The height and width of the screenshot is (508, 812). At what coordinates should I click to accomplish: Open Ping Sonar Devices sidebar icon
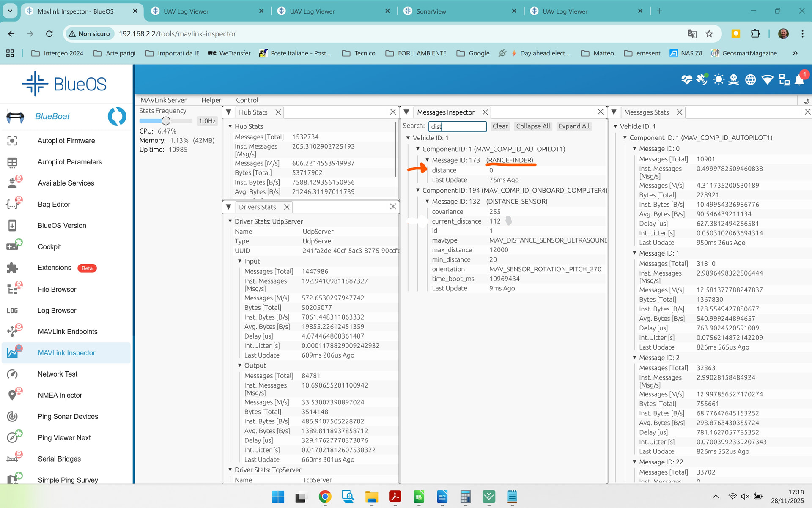[x=12, y=416]
